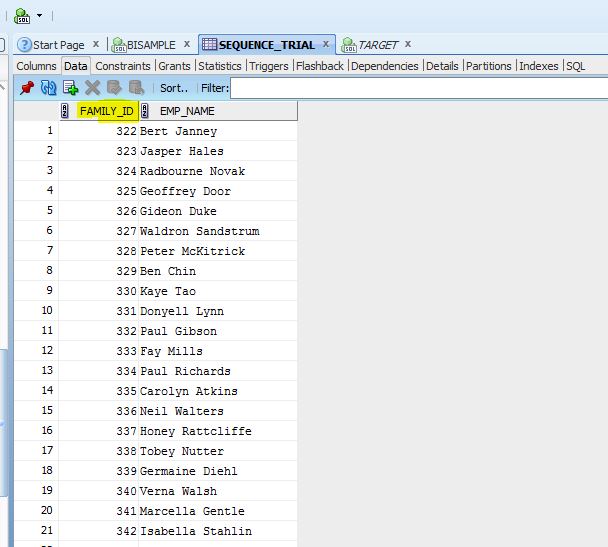Click the TARGET tab SQL icon
The image size is (608, 547).
(x=349, y=45)
